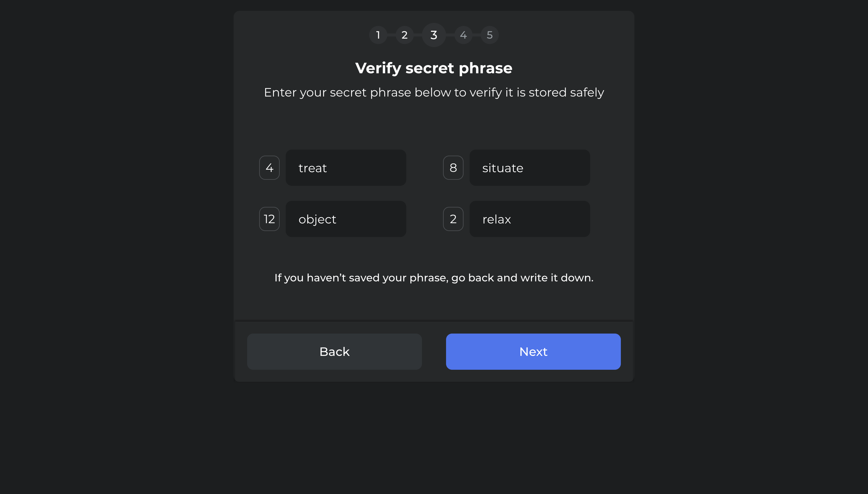Screen dimensions: 868x494
Task: Select the active step 3 circle
Action: point(434,35)
